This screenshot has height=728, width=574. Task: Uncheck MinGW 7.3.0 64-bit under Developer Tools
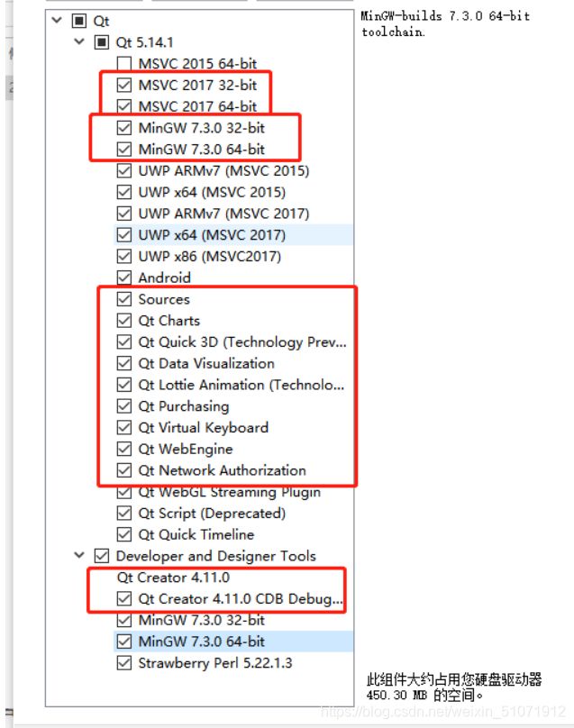[124, 642]
